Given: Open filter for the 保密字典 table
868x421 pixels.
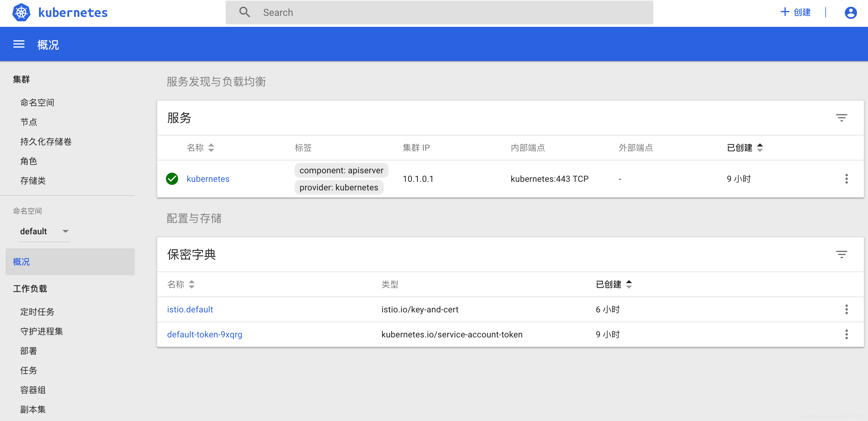Looking at the screenshot, I should coord(841,254).
